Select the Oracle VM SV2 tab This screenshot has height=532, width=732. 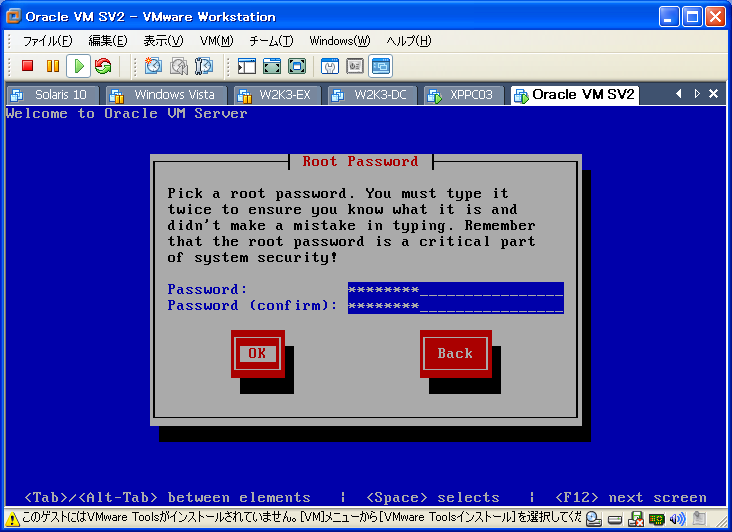click(575, 95)
